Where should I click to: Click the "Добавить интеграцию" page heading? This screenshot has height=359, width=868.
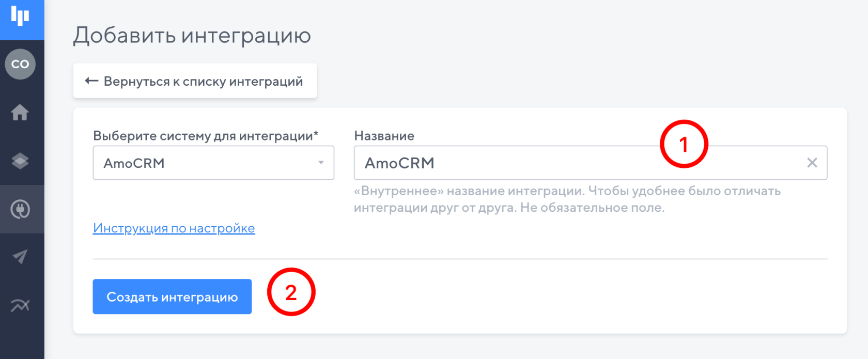[x=192, y=36]
